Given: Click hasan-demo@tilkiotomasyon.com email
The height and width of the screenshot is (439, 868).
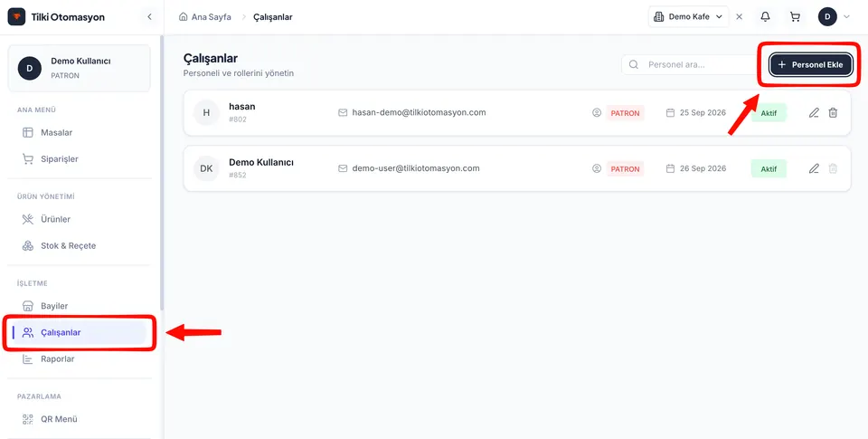Looking at the screenshot, I should pyautogui.click(x=419, y=112).
